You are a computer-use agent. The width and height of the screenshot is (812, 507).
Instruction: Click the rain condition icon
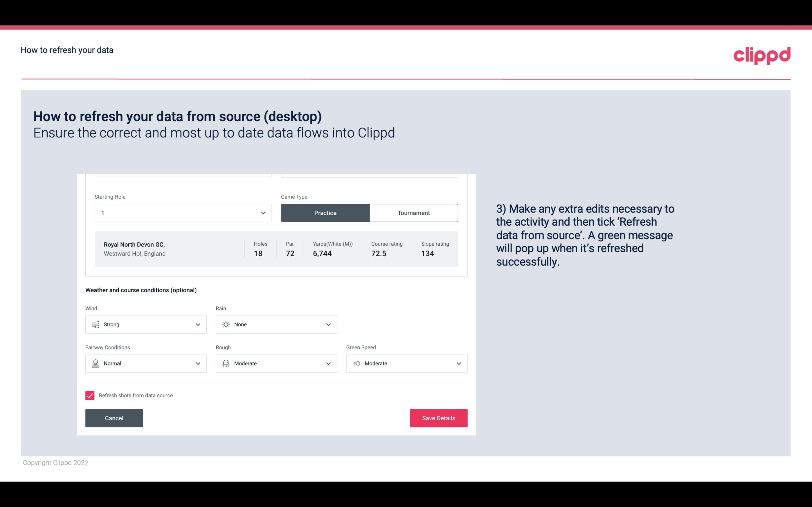226,324
